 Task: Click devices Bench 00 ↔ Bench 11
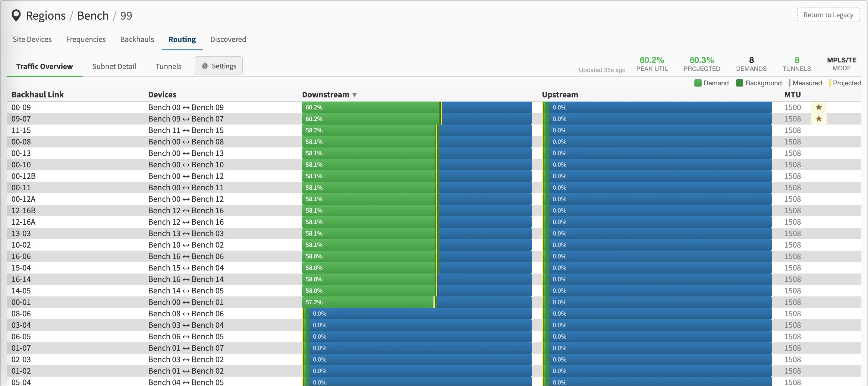(x=186, y=188)
